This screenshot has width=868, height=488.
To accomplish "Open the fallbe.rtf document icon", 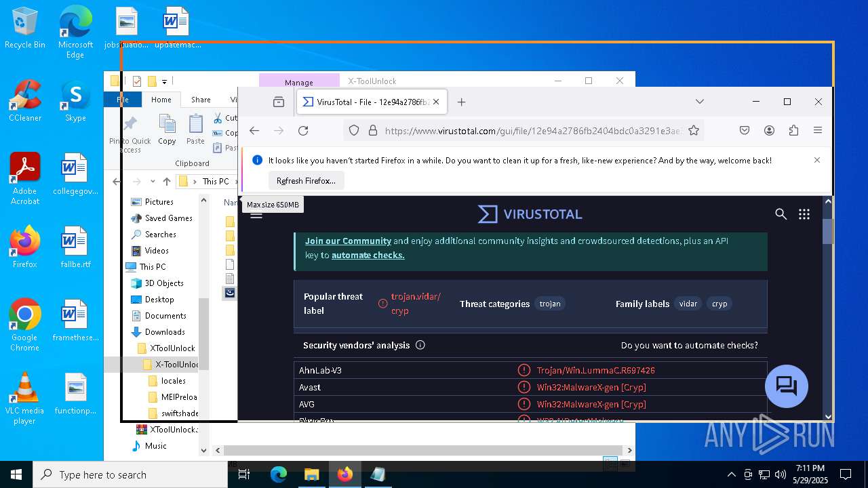I will [75, 247].
